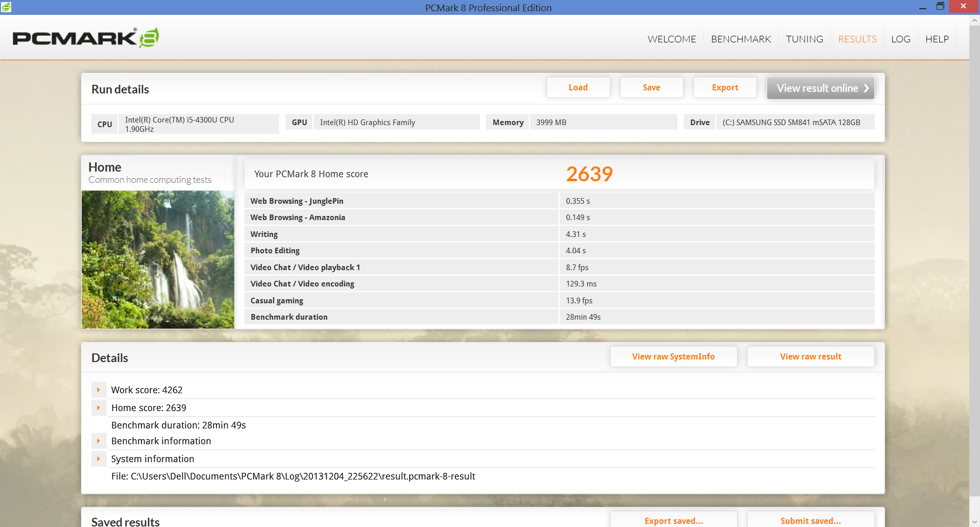Expand the Work score details
This screenshot has width=980, height=527.
click(x=99, y=390)
